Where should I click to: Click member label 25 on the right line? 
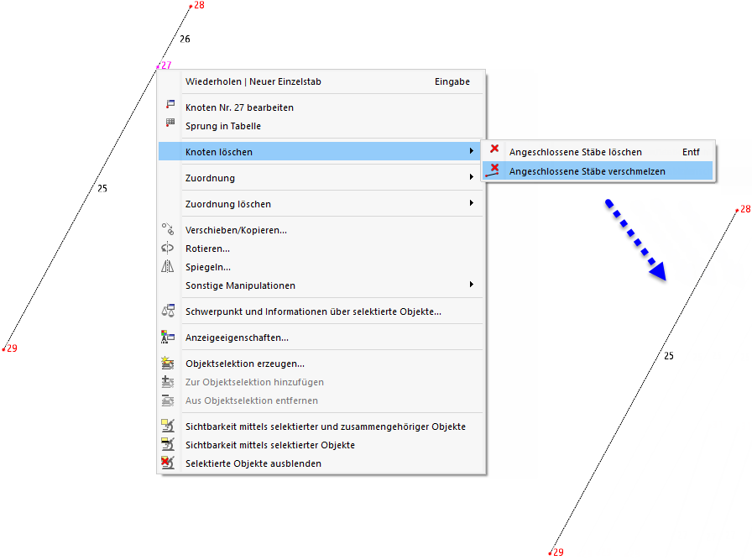click(669, 356)
